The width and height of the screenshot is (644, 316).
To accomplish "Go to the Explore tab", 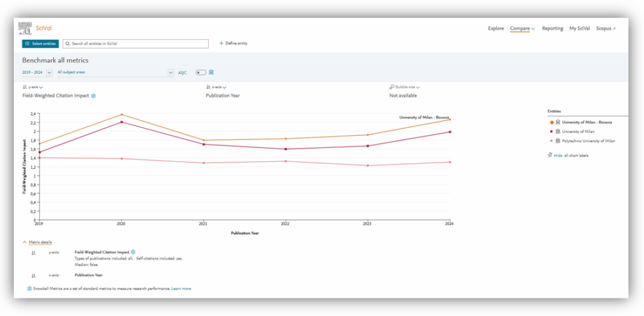I will click(x=496, y=28).
